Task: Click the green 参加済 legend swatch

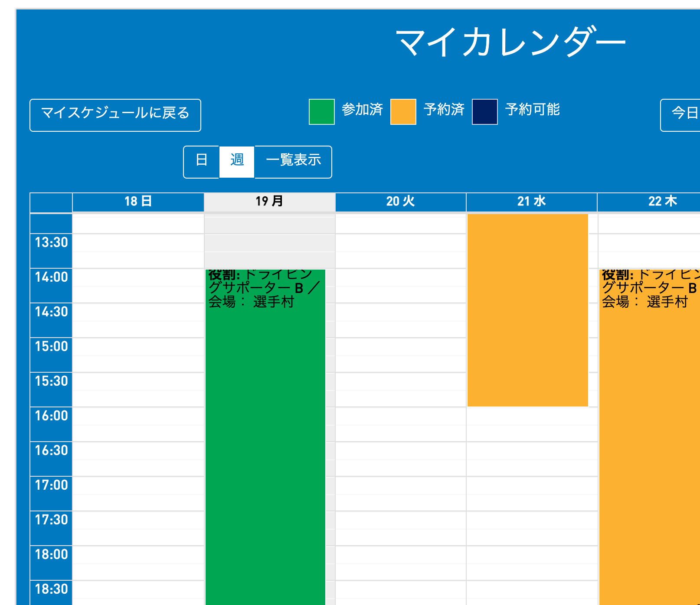Action: [x=321, y=112]
